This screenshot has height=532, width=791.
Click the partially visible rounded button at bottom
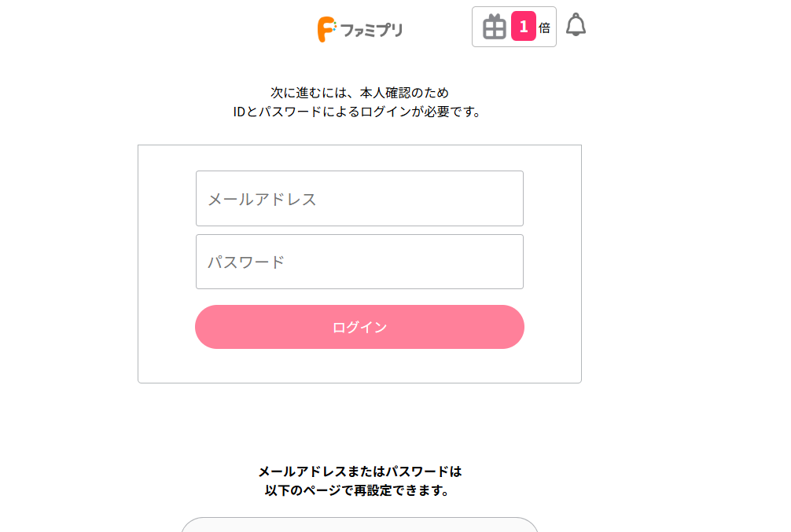(359, 525)
